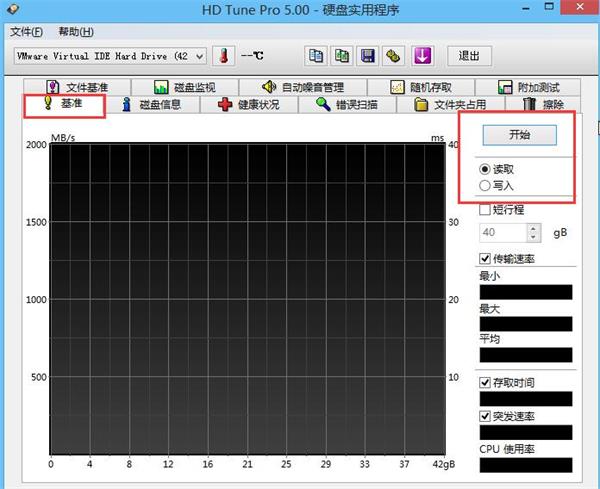Open the 文件基准 tab
This screenshot has width=600, height=489.
[x=77, y=87]
